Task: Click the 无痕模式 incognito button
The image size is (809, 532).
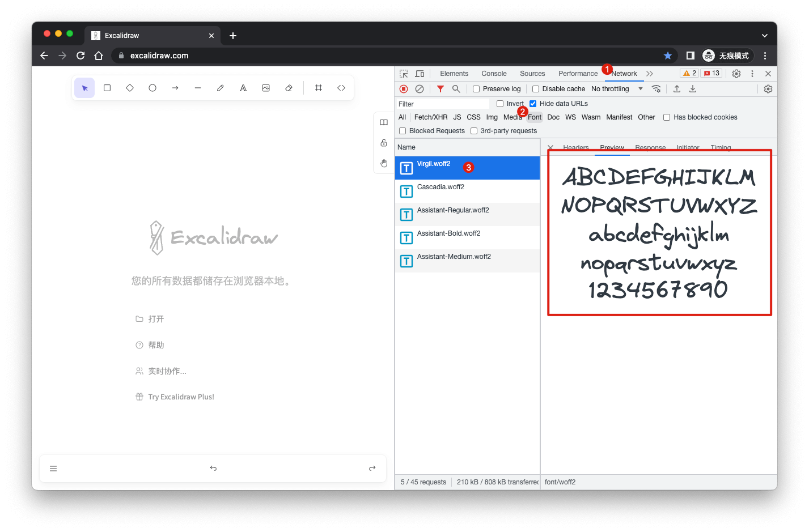Action: coord(726,56)
